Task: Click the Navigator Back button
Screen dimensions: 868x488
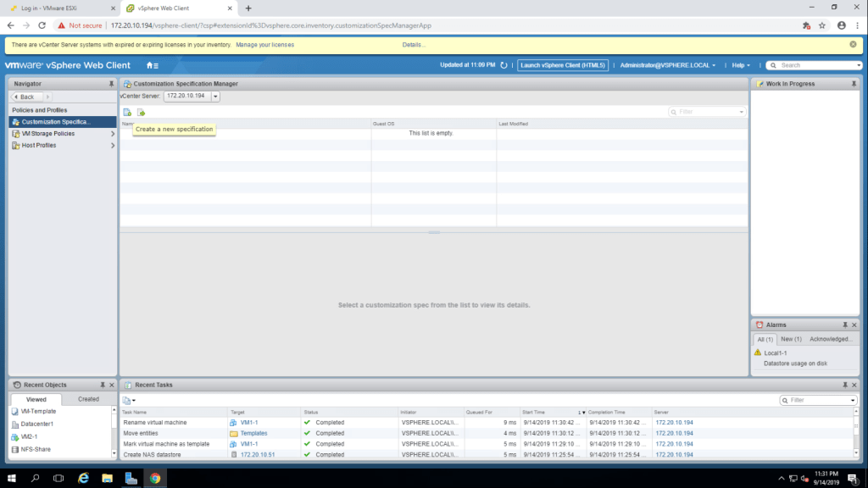Action: click(x=27, y=97)
